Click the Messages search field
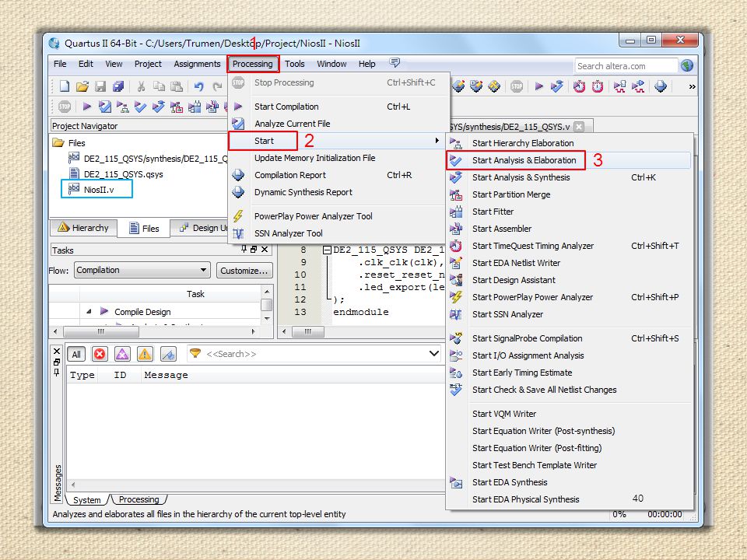The image size is (747, 560). point(314,354)
